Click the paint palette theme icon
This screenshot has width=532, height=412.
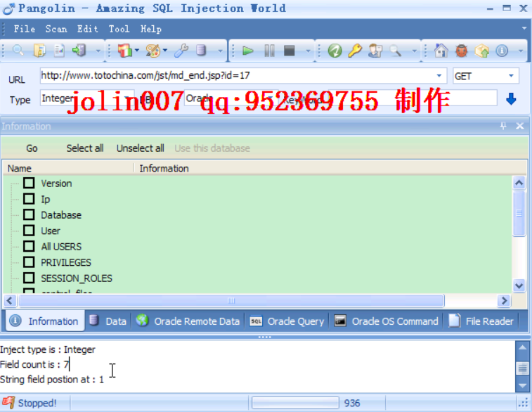coord(153,51)
